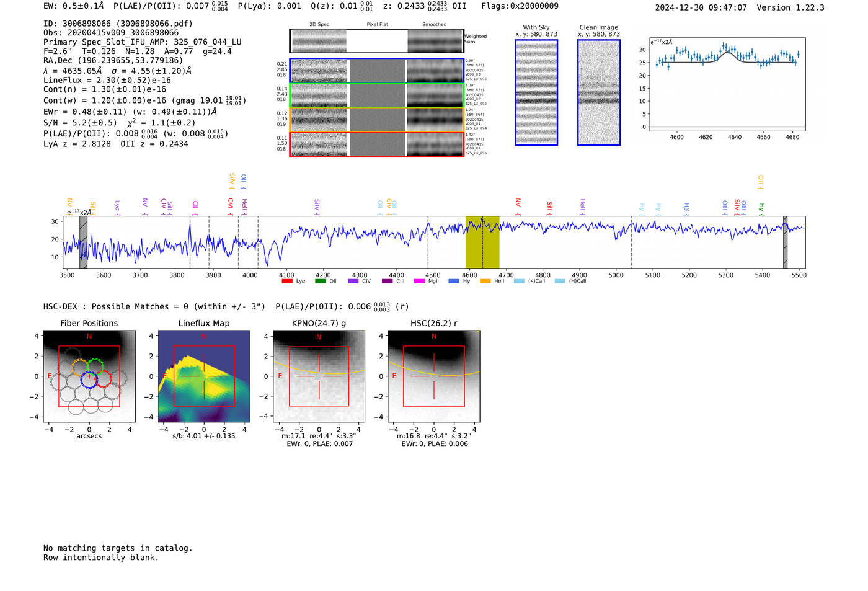Click the Cont(w) gmag 19.01 line

point(144,100)
